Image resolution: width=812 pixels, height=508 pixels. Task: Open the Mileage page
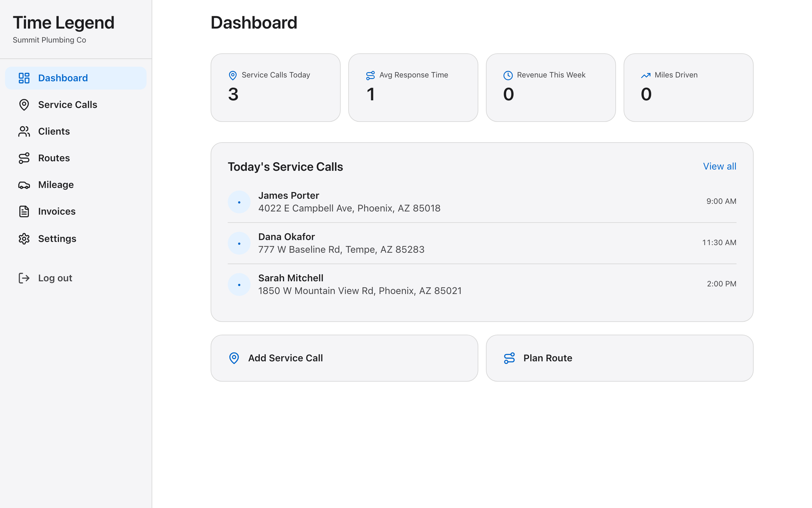tap(76, 185)
